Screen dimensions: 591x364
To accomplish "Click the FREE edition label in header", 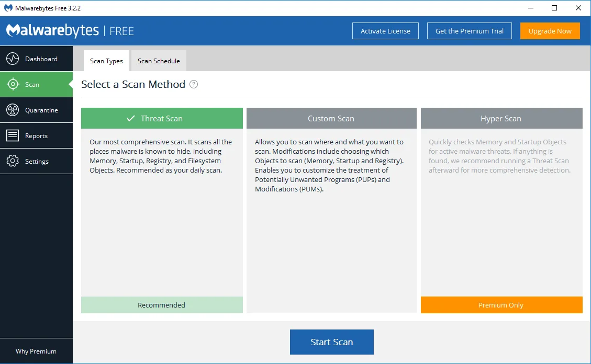I will [x=121, y=31].
